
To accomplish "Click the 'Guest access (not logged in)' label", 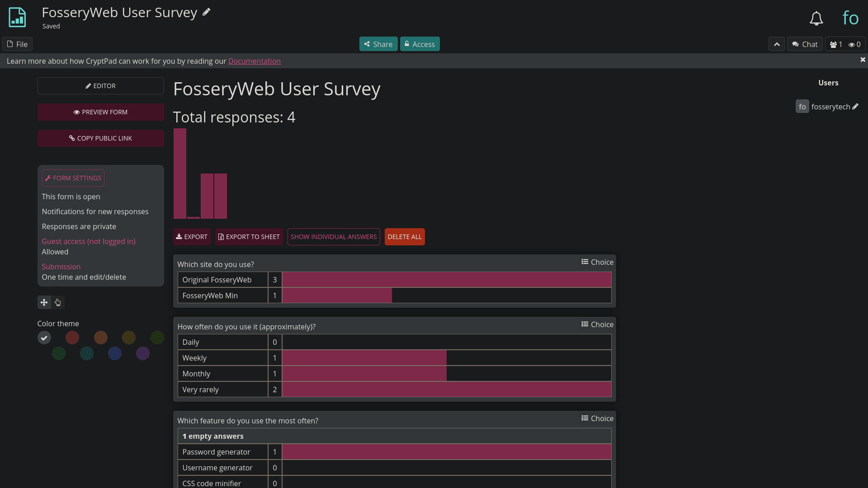I will click(89, 241).
